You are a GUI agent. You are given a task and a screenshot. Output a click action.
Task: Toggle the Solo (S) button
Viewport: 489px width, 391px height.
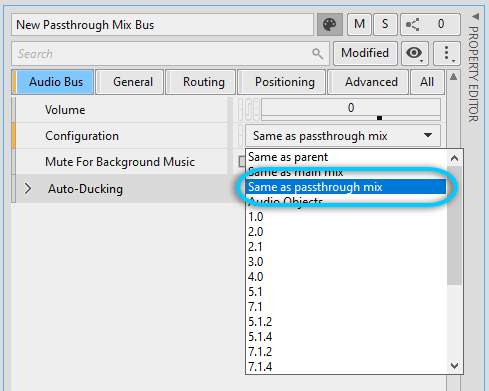pyautogui.click(x=385, y=24)
